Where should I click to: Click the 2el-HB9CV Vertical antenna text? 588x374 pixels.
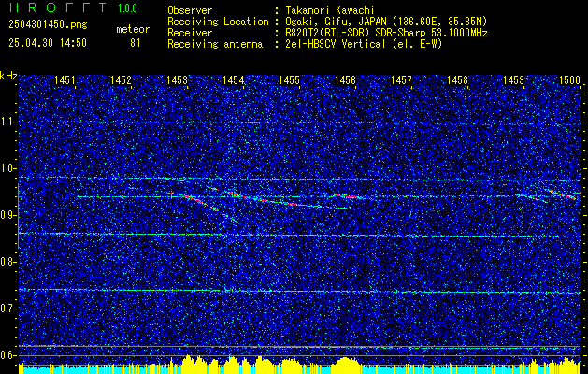click(364, 44)
